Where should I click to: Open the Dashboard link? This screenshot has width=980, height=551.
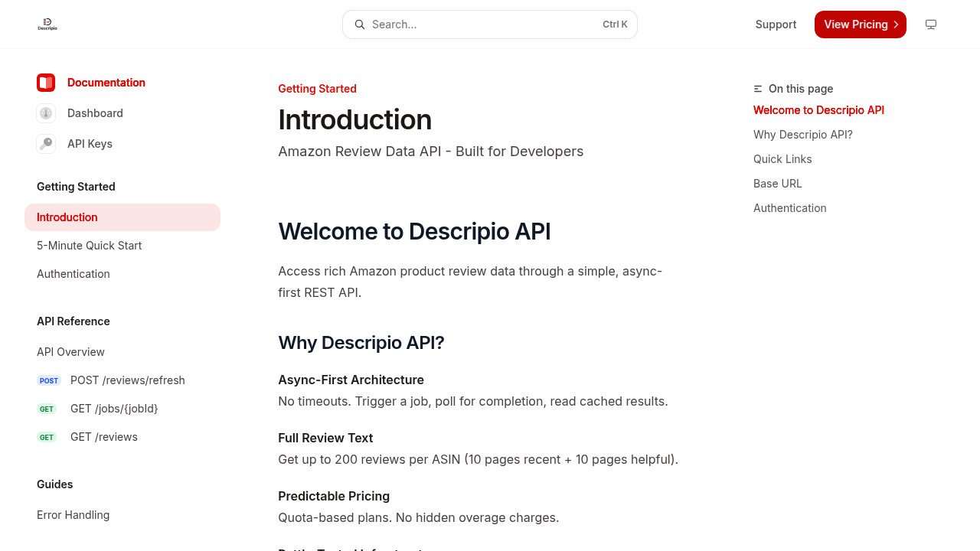[x=95, y=113]
